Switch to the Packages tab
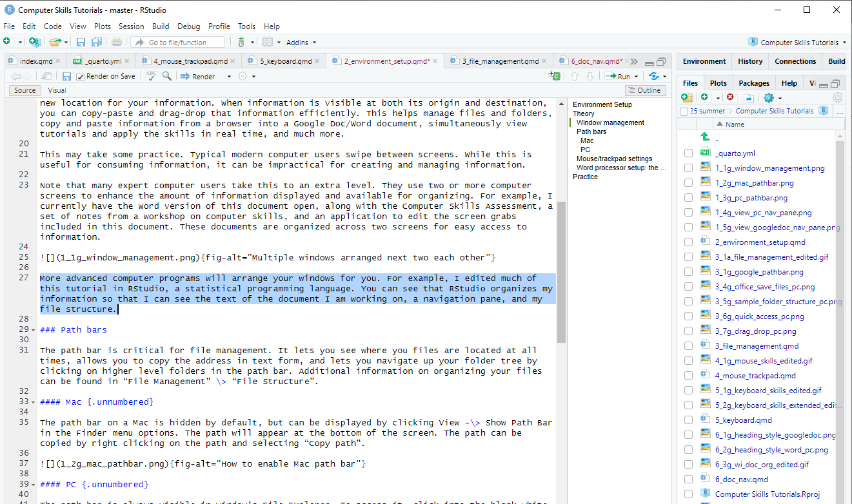This screenshot has width=852, height=504. (x=754, y=83)
